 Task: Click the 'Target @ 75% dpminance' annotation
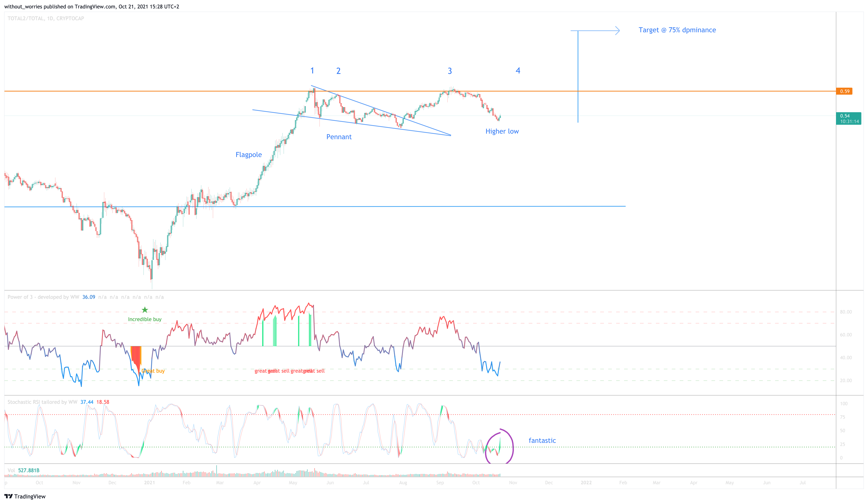tap(677, 30)
